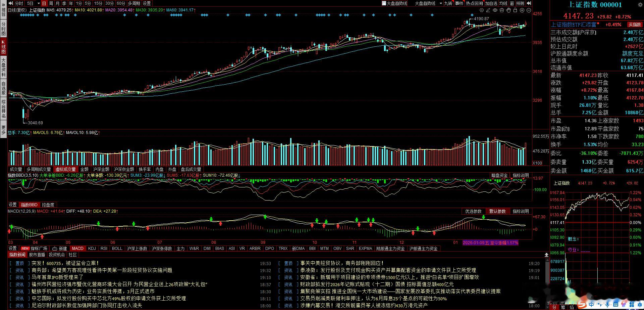Select the hand pan tool icon
This screenshot has height=310, width=644.
pos(508,10)
